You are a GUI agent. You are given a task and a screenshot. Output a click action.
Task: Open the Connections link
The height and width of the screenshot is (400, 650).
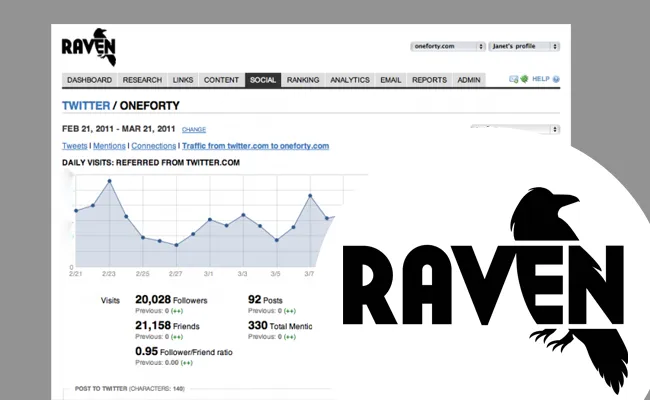click(154, 146)
